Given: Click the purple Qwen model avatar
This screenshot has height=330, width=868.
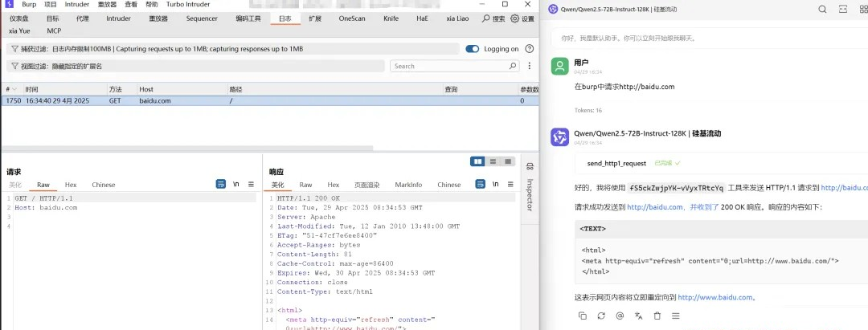Looking at the screenshot, I should [559, 137].
